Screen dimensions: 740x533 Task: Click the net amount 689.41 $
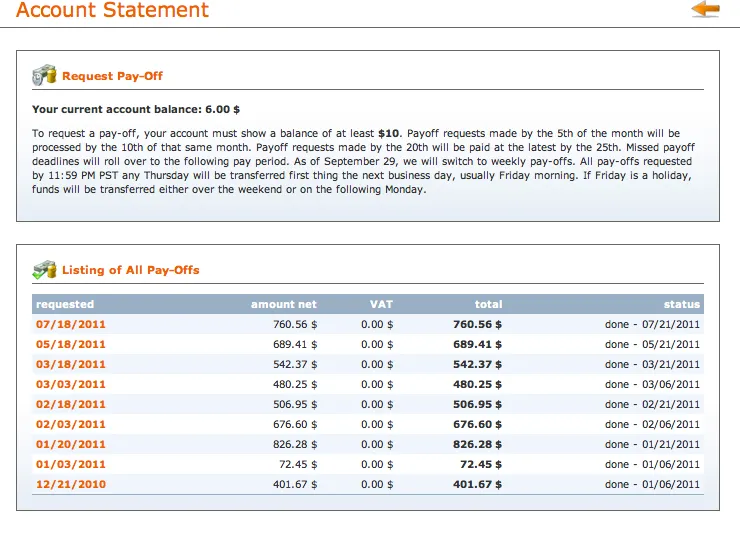(295, 344)
